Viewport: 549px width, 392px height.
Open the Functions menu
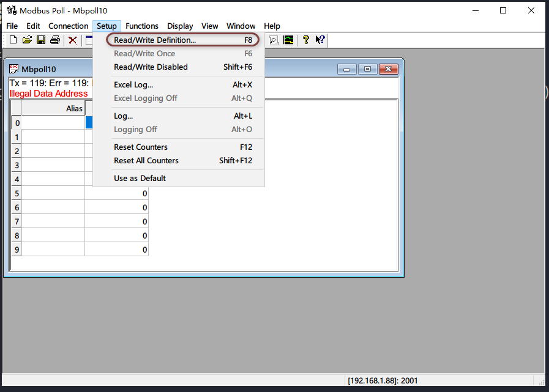(x=142, y=26)
